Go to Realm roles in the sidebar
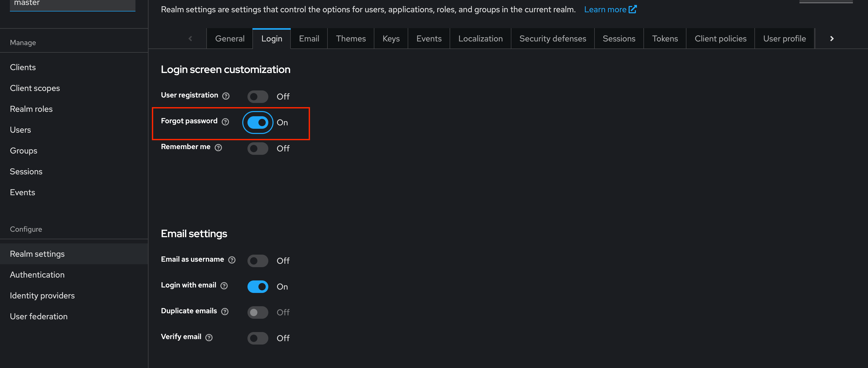The image size is (868, 368). 74,109
